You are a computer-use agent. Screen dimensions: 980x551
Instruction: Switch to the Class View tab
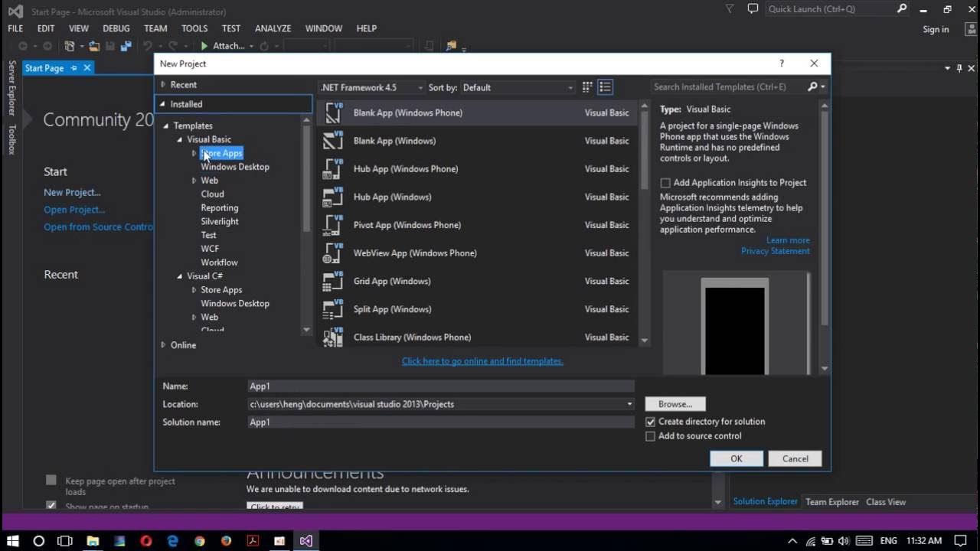(886, 502)
